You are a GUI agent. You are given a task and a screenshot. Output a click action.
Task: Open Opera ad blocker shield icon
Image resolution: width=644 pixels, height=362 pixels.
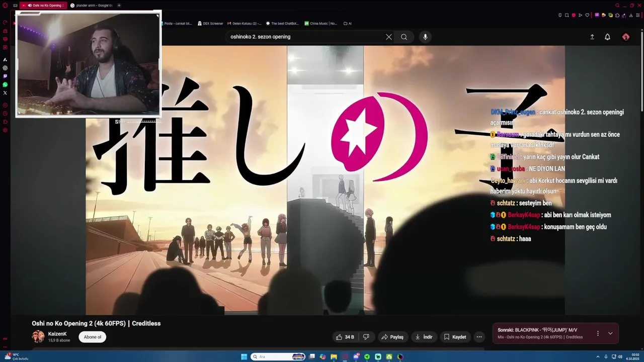click(x=574, y=15)
